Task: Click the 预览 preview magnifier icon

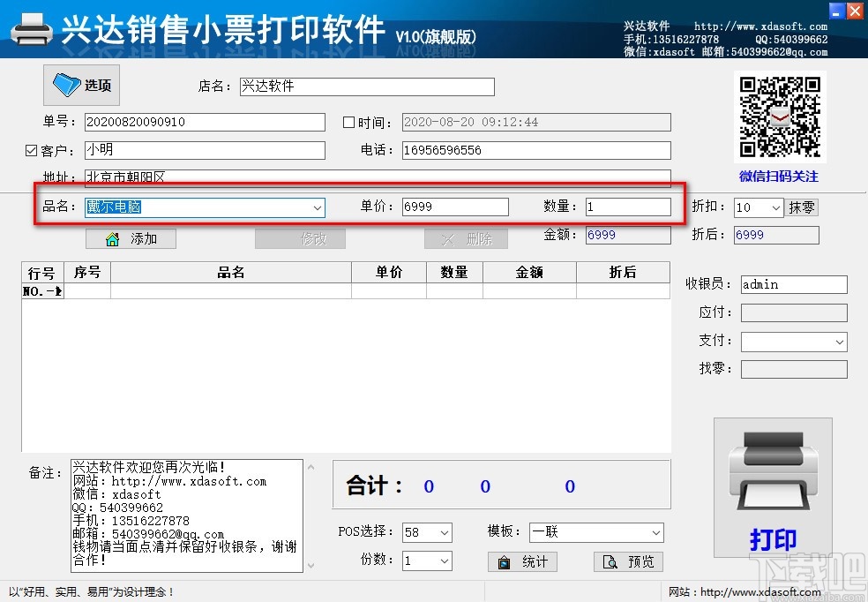Action: pyautogui.click(x=614, y=561)
